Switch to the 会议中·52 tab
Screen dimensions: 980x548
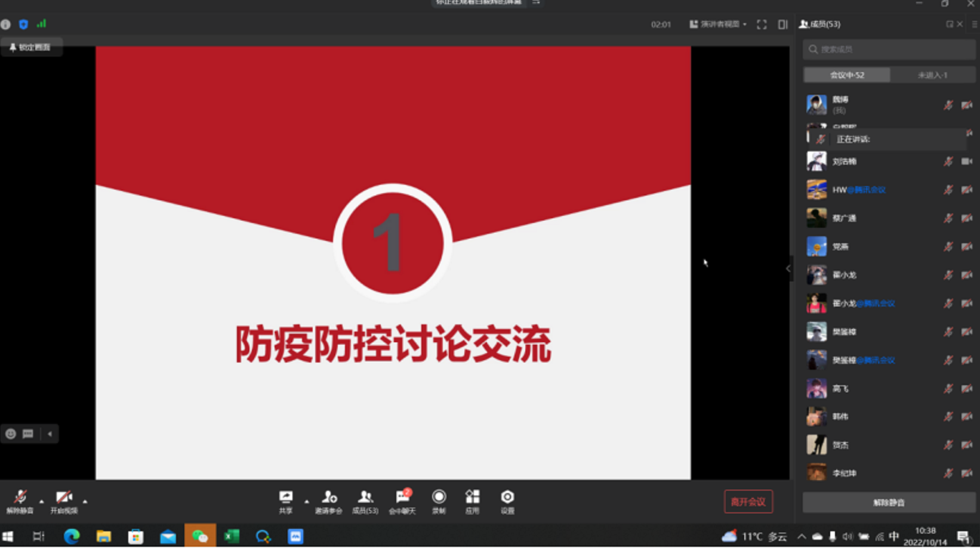pyautogui.click(x=847, y=75)
